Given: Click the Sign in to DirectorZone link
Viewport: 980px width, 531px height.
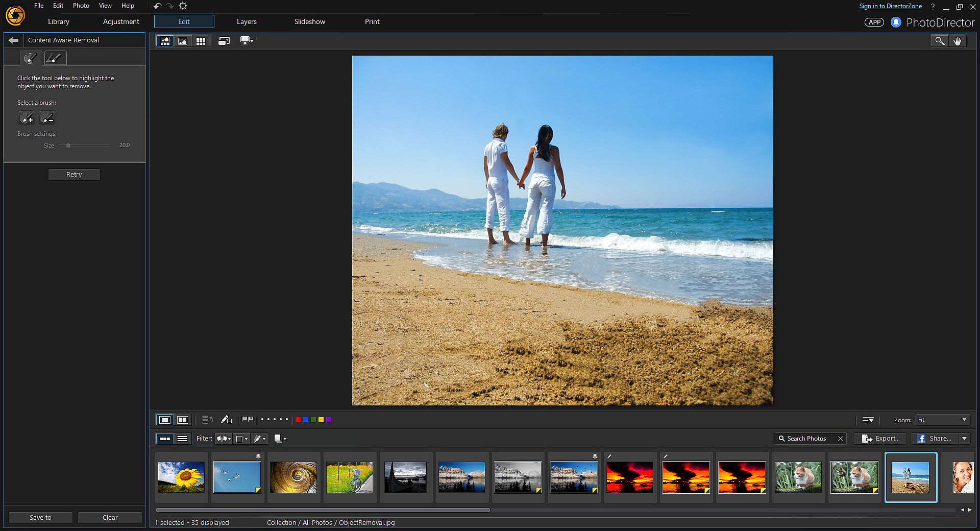Looking at the screenshot, I should (890, 6).
